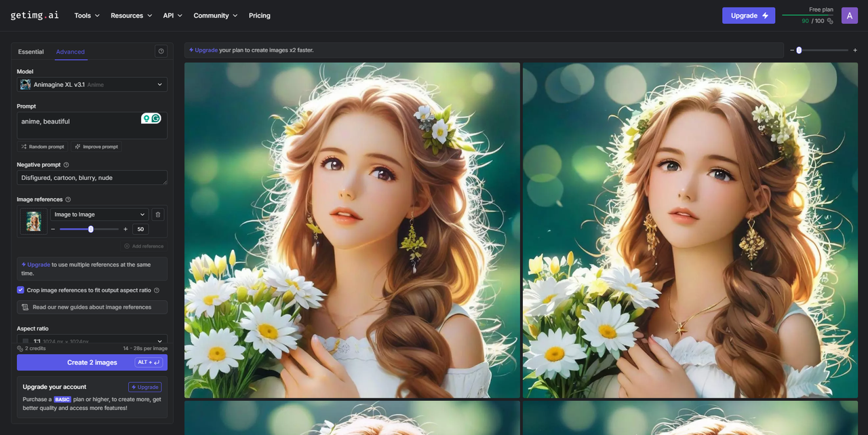Switch to the Advanced tab
This screenshot has width=868, height=435.
point(71,52)
